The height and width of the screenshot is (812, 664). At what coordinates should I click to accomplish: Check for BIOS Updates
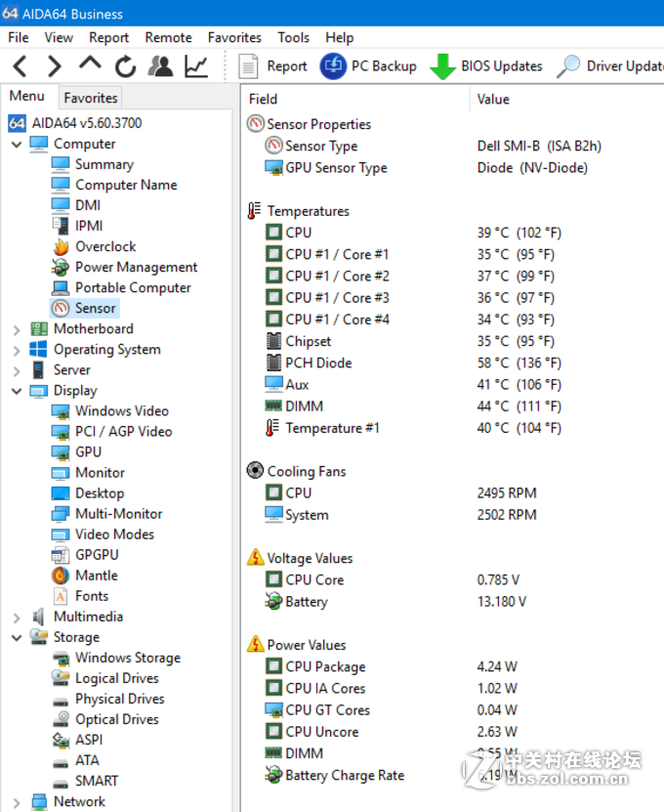click(486, 66)
